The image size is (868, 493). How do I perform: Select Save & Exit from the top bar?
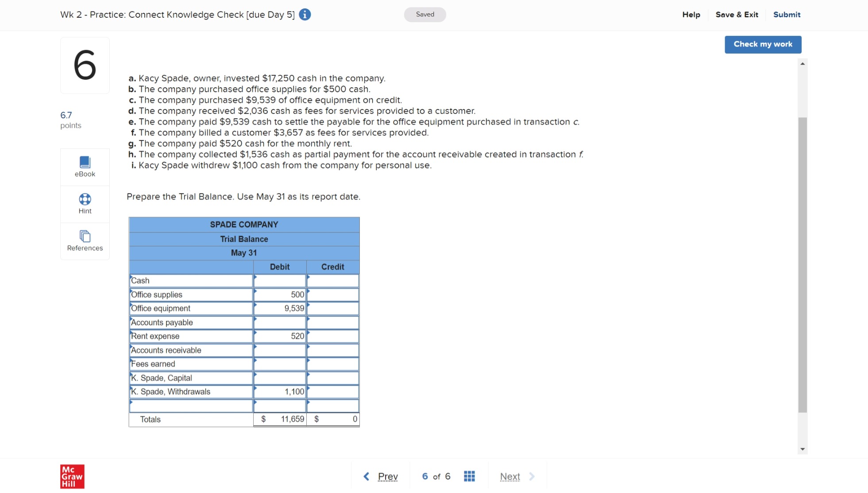click(x=737, y=14)
